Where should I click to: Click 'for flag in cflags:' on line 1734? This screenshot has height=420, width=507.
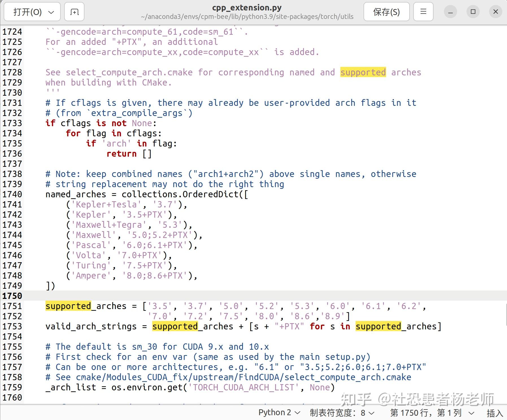pyautogui.click(x=114, y=133)
